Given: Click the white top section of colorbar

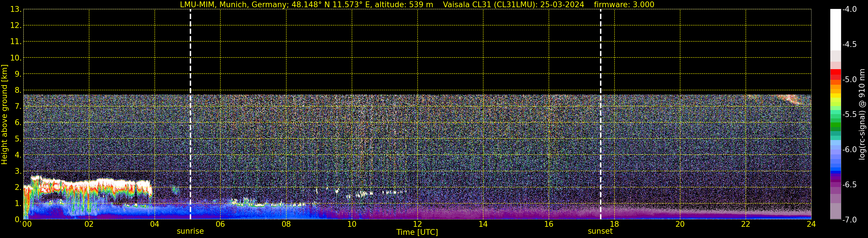Looking at the screenshot, I should pyautogui.click(x=835, y=30).
